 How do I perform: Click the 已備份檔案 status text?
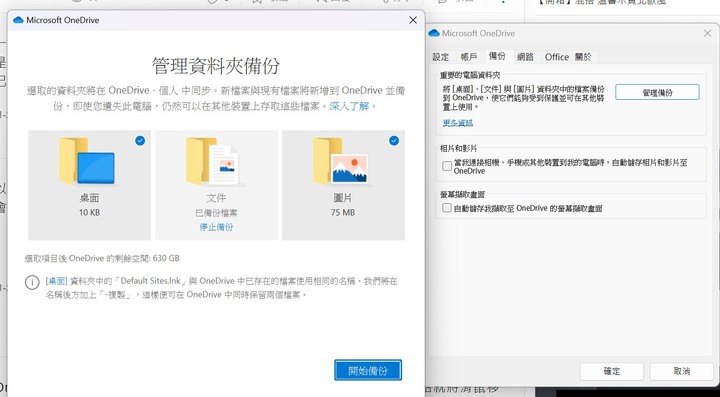216,213
